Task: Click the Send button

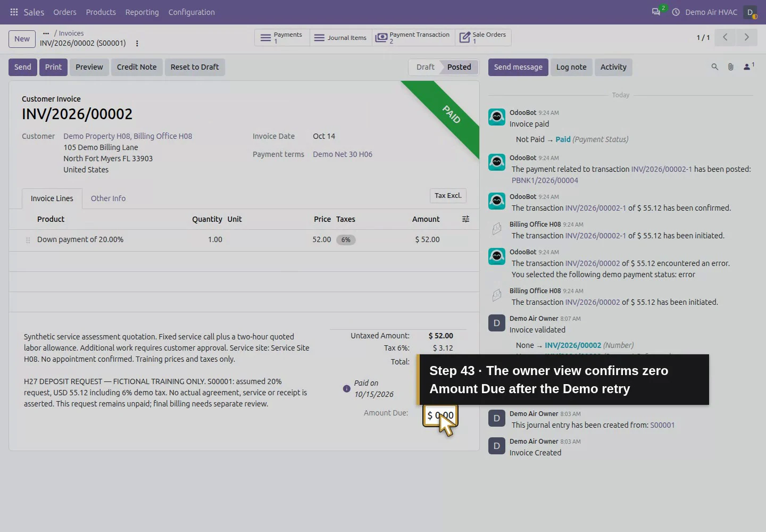Action: pos(22,67)
